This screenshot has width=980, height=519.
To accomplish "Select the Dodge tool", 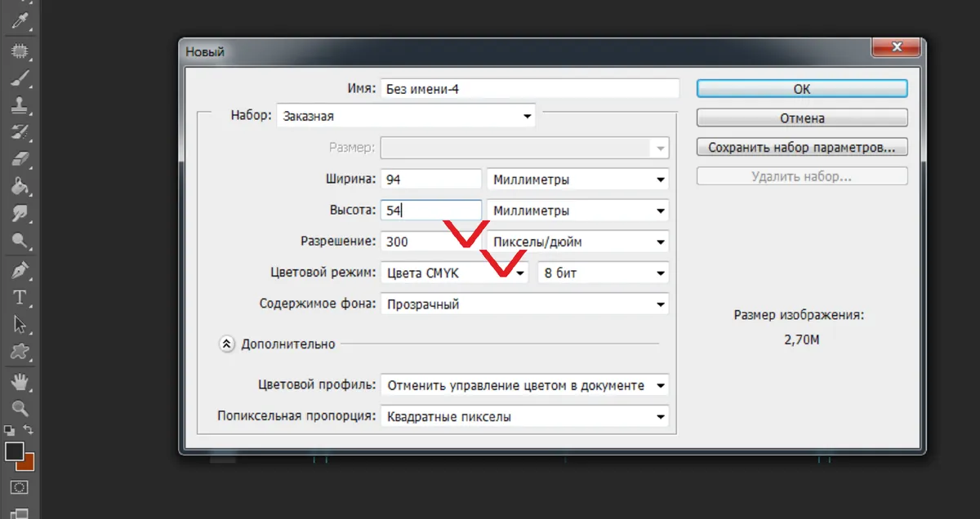I will pos(20,241).
